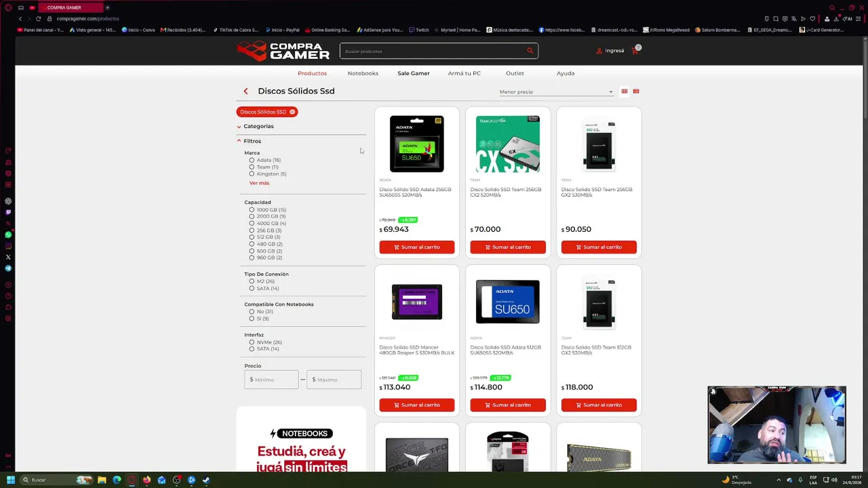
Task: Open the Team CX2 256GB product image
Action: point(508,144)
